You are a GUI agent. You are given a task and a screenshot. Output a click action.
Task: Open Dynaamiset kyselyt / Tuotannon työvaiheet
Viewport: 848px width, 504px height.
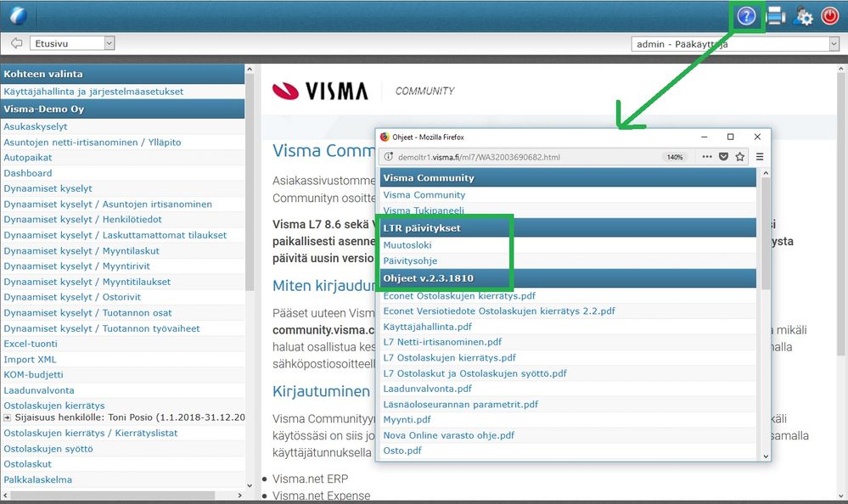[x=102, y=328]
